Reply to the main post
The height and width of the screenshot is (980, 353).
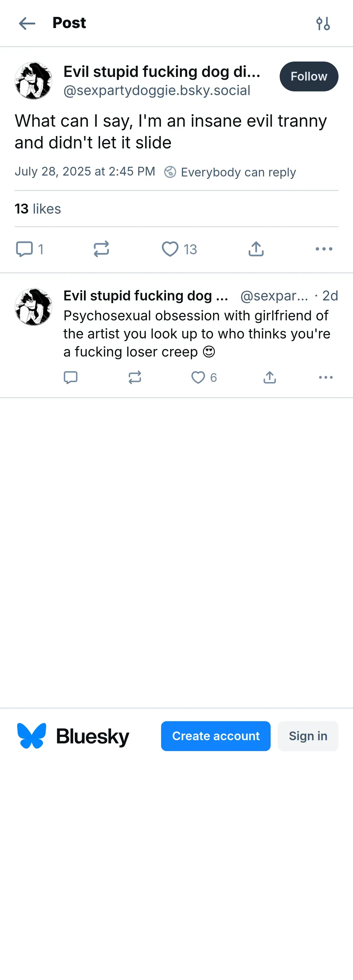pos(24,249)
